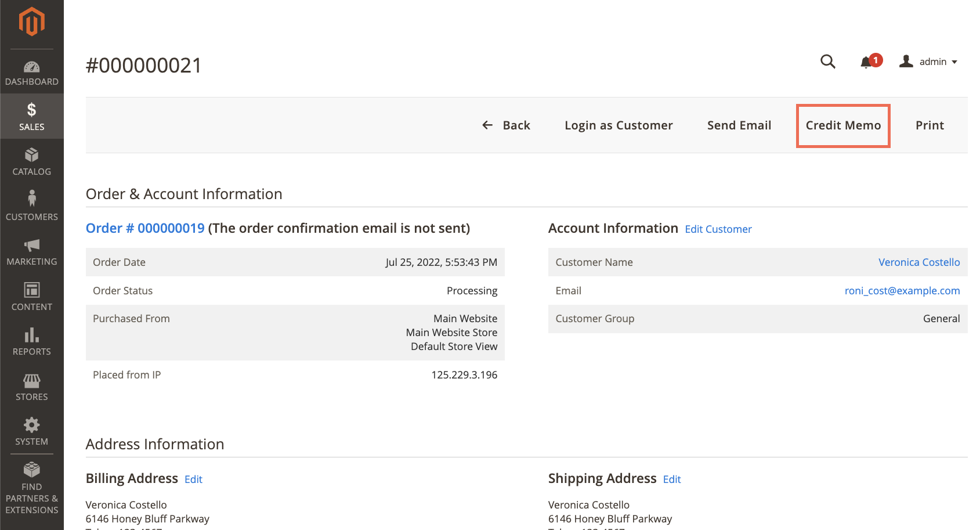Expand the admin account dropdown

coord(929,62)
